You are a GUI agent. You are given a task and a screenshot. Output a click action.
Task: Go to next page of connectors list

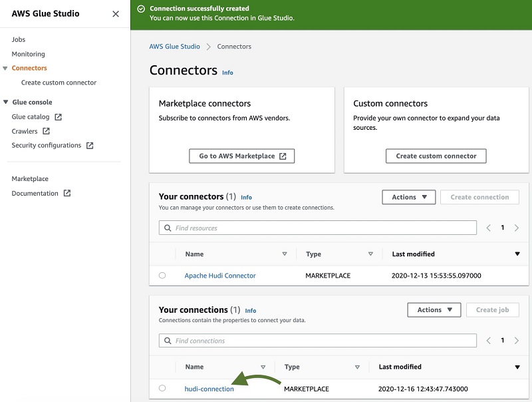point(517,228)
